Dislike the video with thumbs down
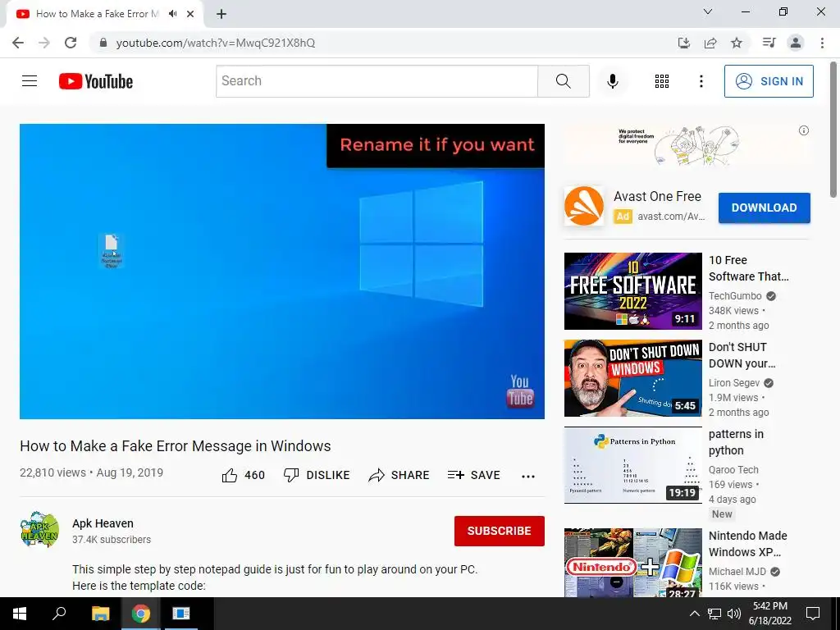 (317, 475)
